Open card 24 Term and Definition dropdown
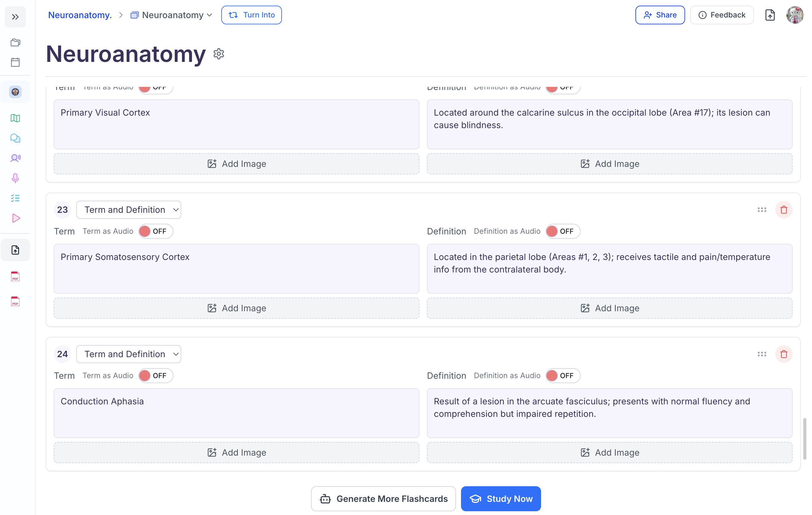 pyautogui.click(x=128, y=354)
